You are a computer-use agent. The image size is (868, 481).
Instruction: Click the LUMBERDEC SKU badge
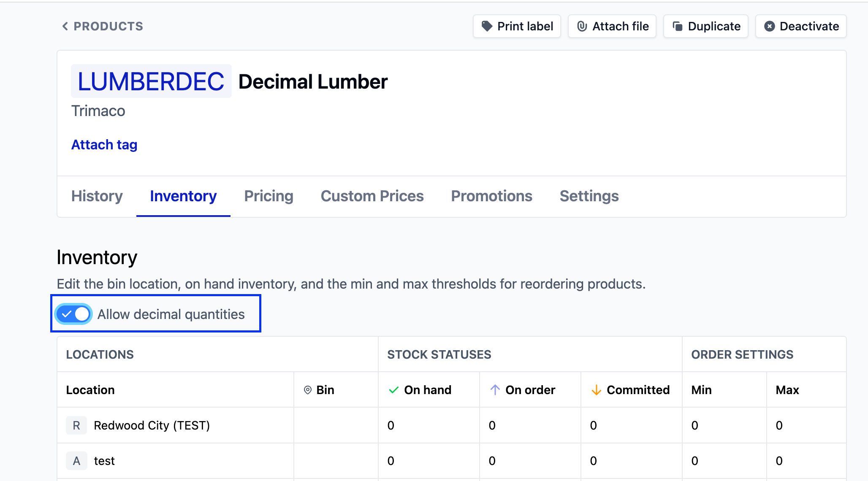[151, 81]
